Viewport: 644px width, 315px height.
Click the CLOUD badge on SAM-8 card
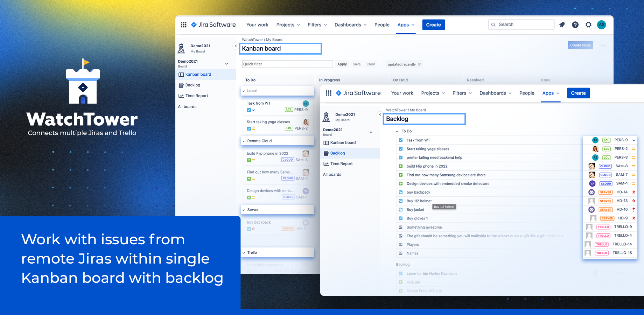tap(288, 160)
